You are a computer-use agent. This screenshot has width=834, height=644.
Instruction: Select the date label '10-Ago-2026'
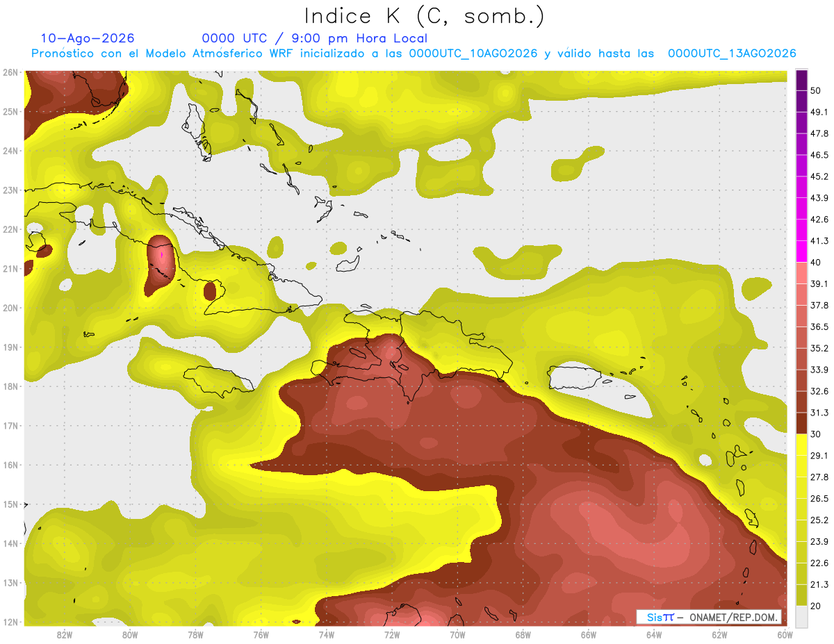88,38
